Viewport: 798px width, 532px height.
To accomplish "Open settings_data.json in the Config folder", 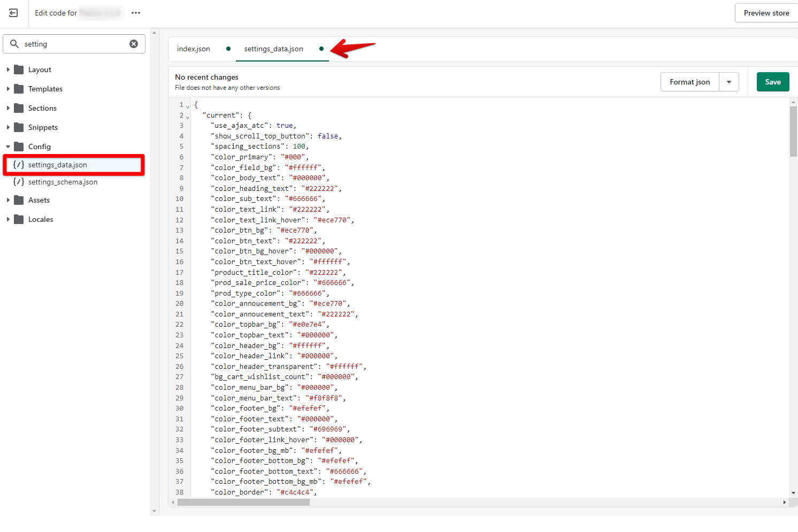I will click(58, 165).
